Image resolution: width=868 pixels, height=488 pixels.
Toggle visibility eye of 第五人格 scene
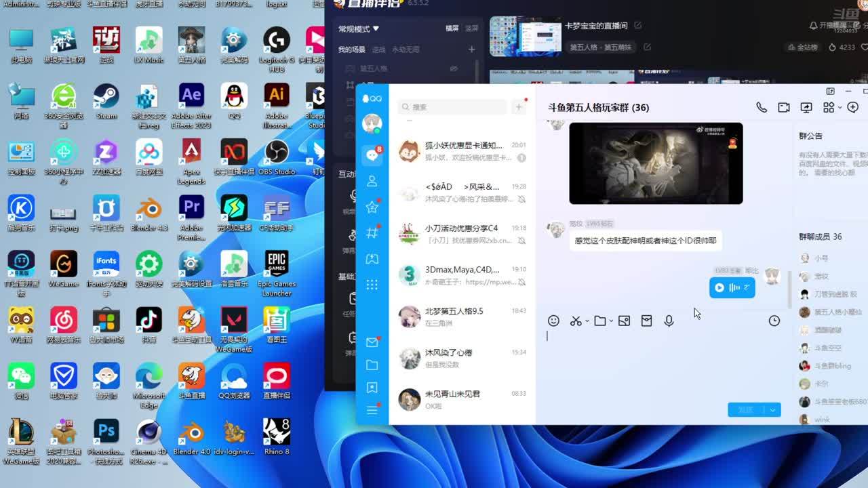pyautogui.click(x=454, y=68)
